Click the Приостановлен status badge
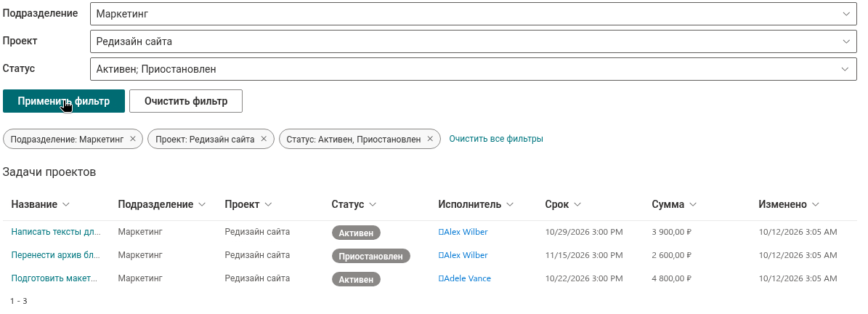Image resolution: width=868 pixels, height=314 pixels. [371, 256]
